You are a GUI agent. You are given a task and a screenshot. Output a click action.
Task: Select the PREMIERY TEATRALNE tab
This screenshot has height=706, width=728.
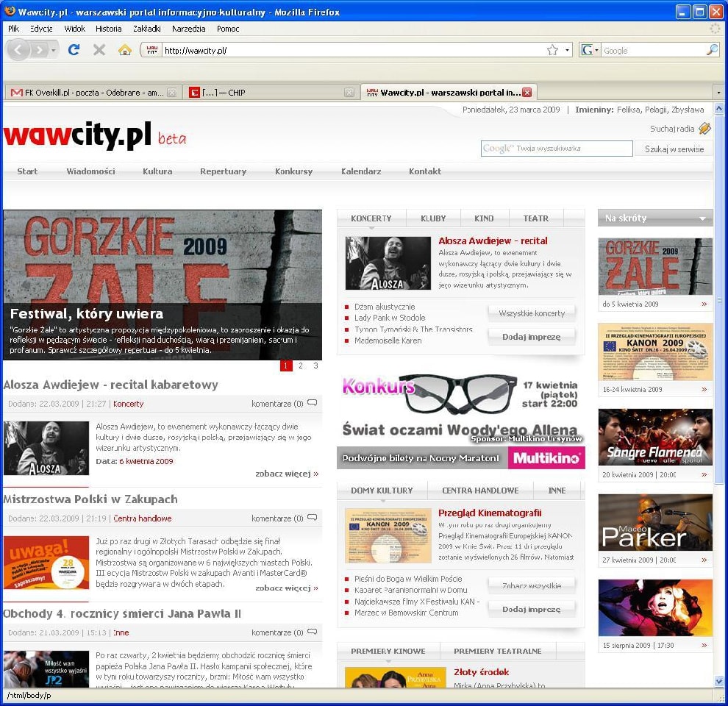pyautogui.click(x=498, y=651)
